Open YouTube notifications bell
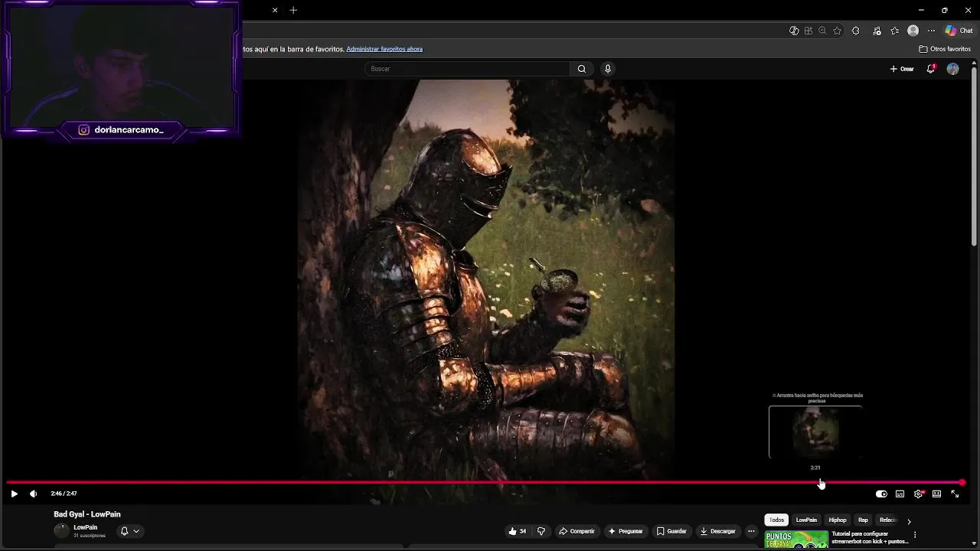 click(931, 69)
